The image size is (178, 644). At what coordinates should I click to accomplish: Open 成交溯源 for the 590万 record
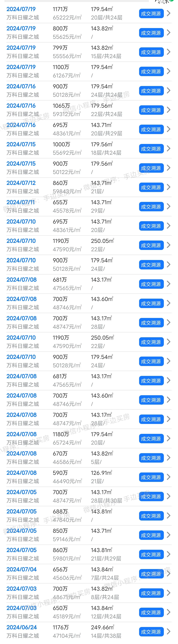click(x=151, y=477)
